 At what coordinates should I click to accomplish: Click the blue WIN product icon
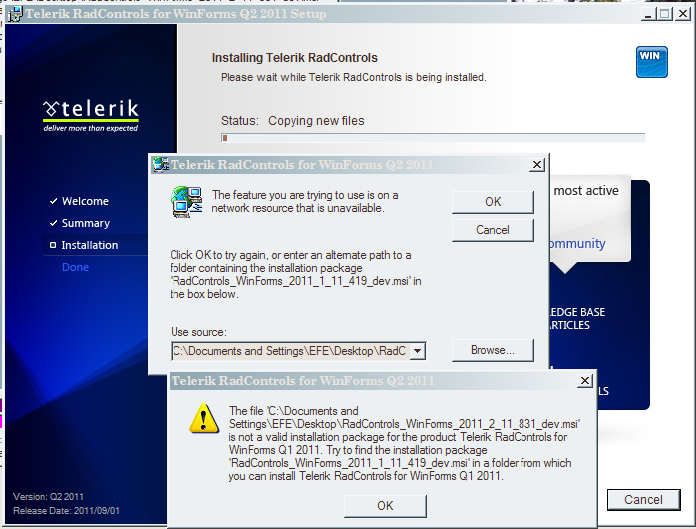click(x=652, y=62)
